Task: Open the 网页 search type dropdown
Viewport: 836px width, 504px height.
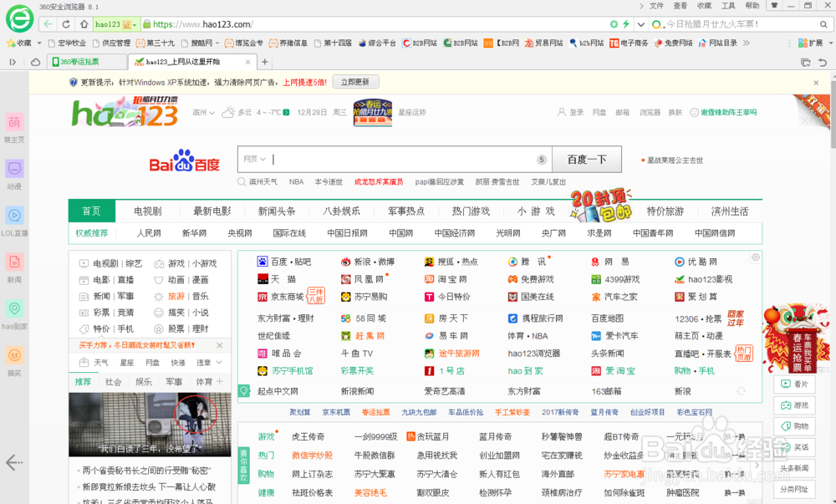Action: click(254, 159)
